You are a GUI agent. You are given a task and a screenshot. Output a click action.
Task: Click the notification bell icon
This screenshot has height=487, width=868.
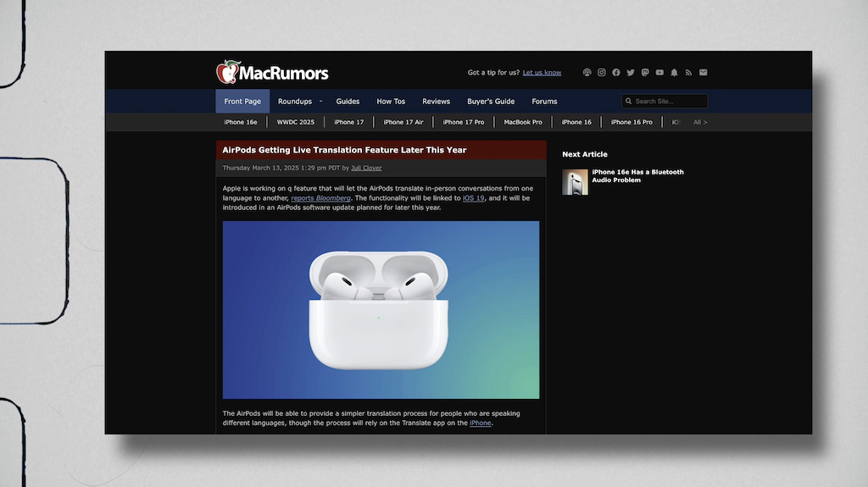(674, 73)
